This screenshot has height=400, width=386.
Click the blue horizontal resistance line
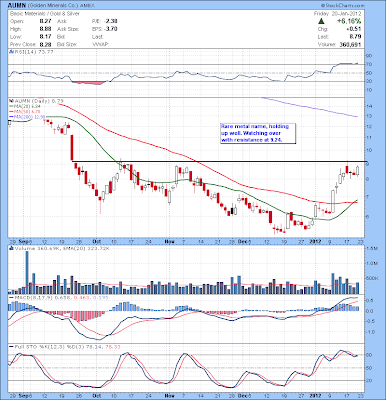pos(220,162)
